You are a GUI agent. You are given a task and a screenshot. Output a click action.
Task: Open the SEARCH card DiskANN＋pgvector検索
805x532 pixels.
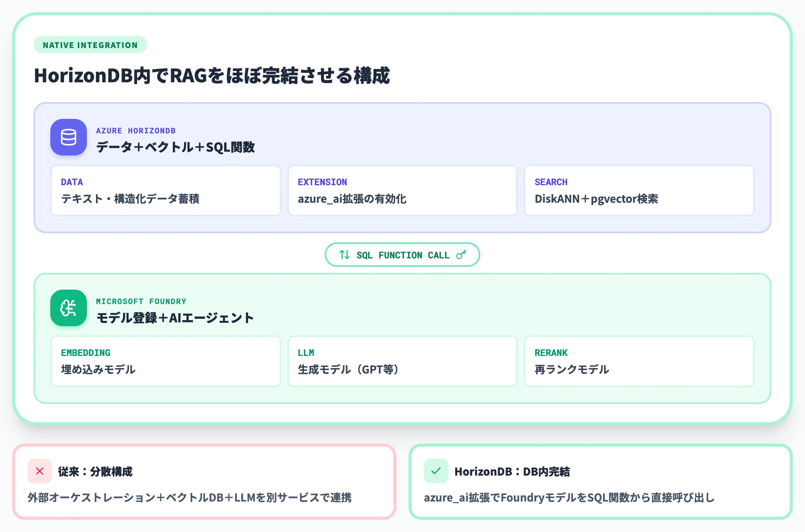click(639, 191)
